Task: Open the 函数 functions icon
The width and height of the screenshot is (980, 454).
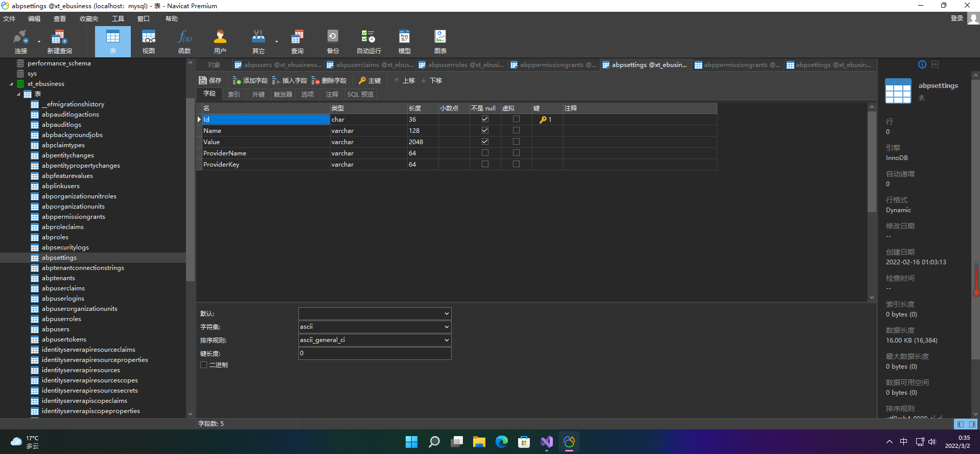Action: [x=184, y=41]
